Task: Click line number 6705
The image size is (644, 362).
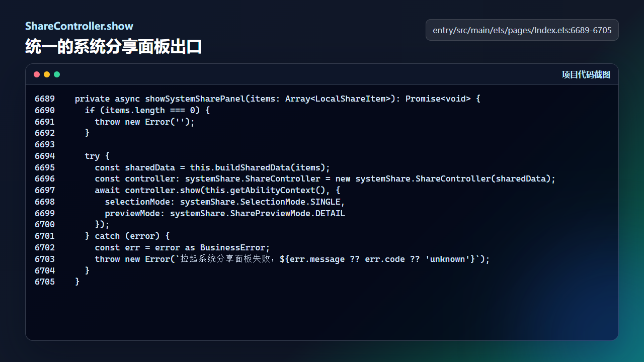Action: click(45, 282)
